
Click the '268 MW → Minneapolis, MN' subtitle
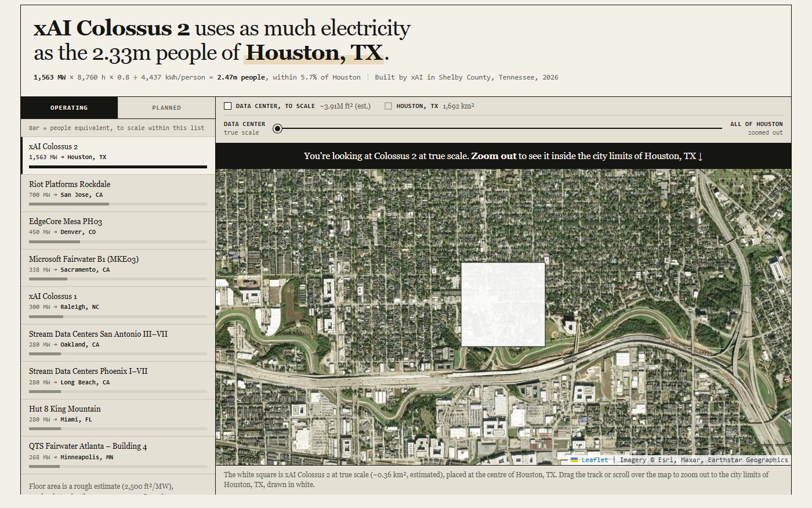[x=71, y=457]
